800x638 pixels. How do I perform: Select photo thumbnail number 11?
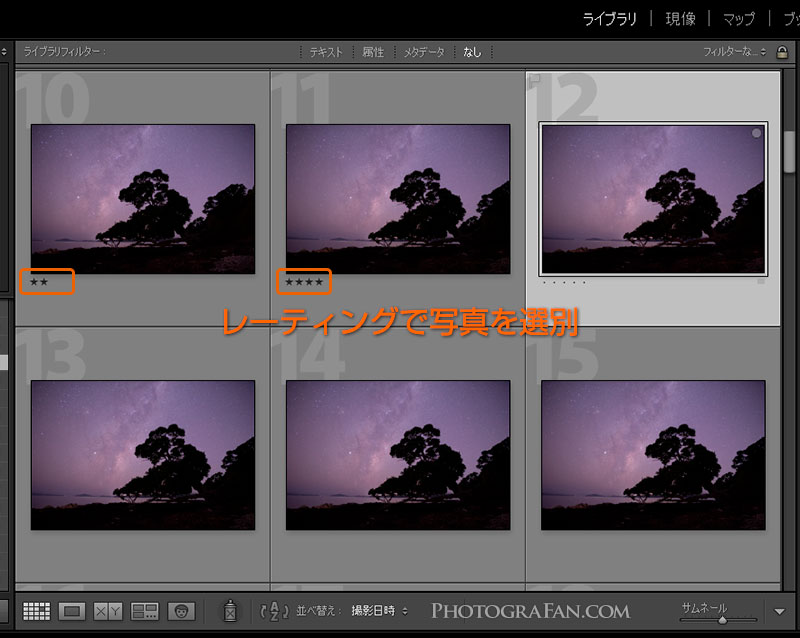point(398,199)
